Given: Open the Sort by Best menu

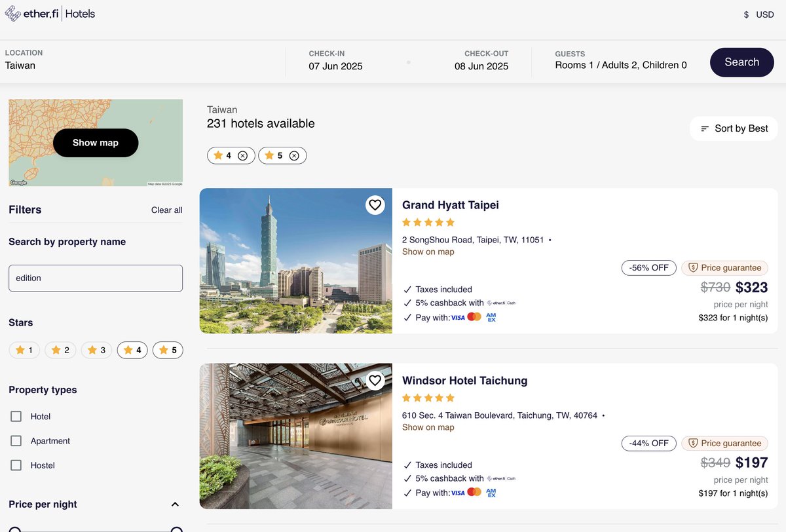Looking at the screenshot, I should coord(734,128).
